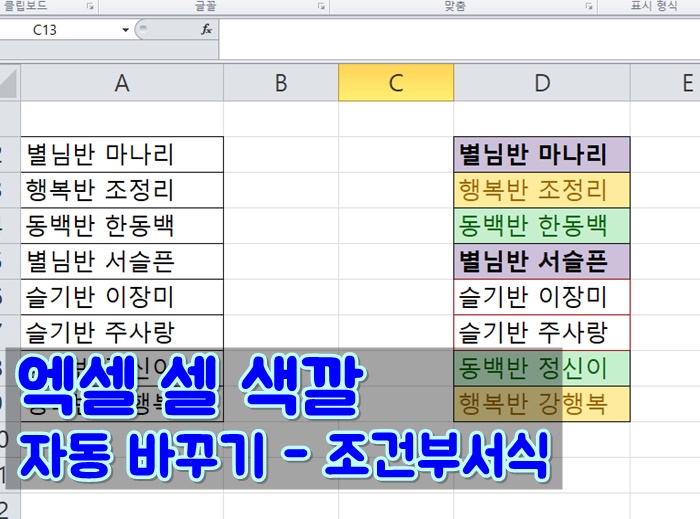Open the 맞춤 group dialog launcher
The image size is (700, 519).
[x=589, y=6]
